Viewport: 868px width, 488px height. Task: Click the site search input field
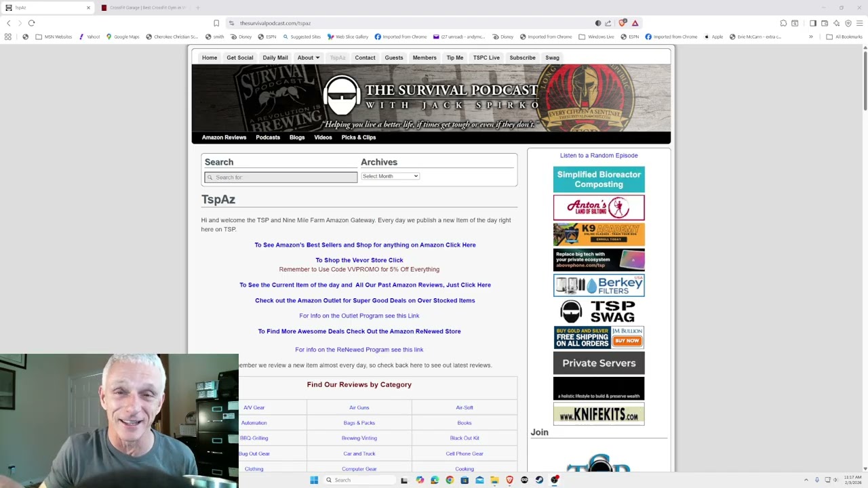[x=281, y=177]
